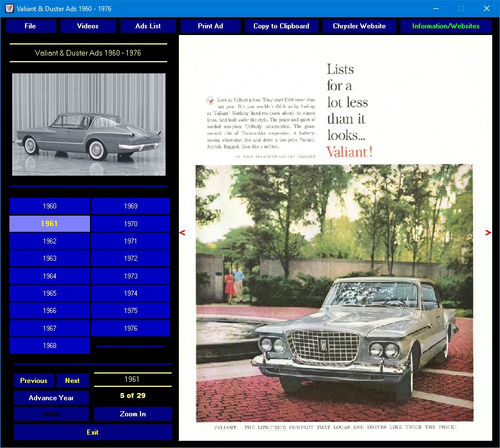Open the Chrysler Website link
The height and width of the screenshot is (448, 500).
pyautogui.click(x=359, y=26)
